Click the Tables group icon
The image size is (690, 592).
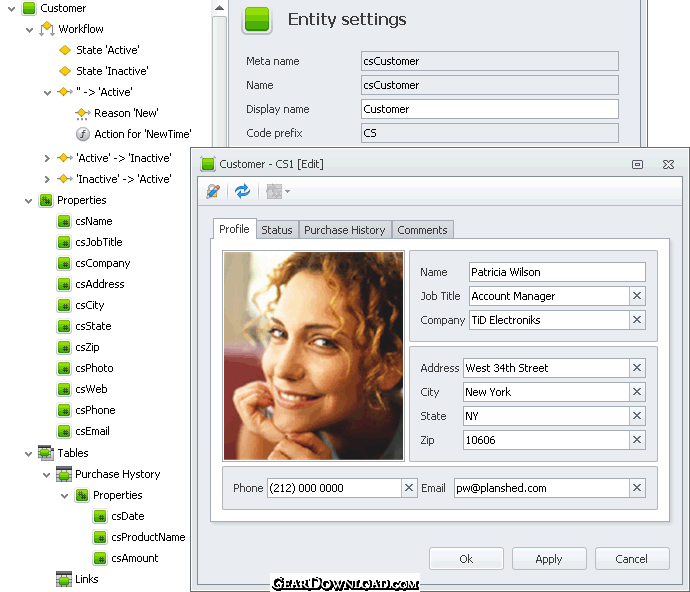(x=46, y=453)
